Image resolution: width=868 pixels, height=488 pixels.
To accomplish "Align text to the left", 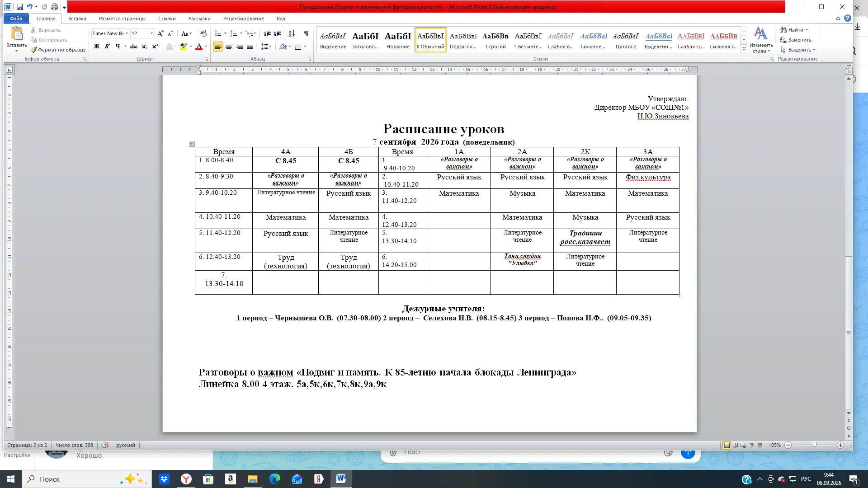I will click(x=218, y=47).
